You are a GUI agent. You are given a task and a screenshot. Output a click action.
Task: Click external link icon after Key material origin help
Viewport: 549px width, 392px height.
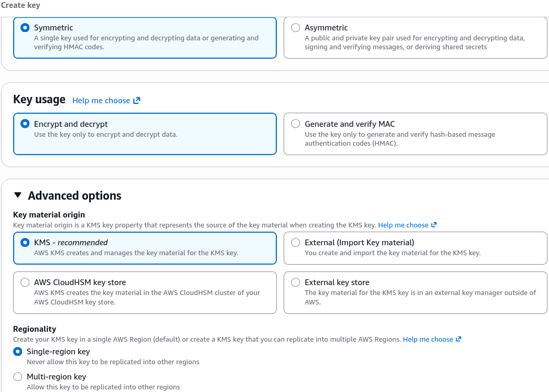(x=434, y=225)
